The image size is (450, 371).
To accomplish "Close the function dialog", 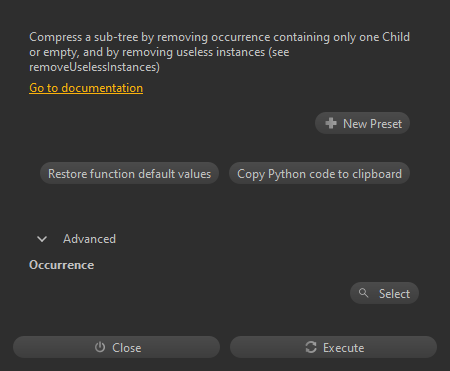I will click(116, 347).
